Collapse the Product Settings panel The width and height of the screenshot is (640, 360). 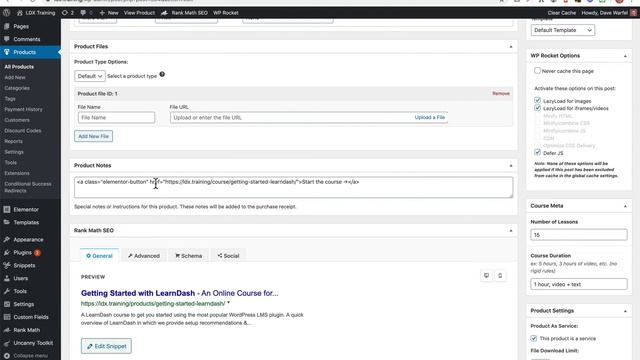[x=625, y=311]
